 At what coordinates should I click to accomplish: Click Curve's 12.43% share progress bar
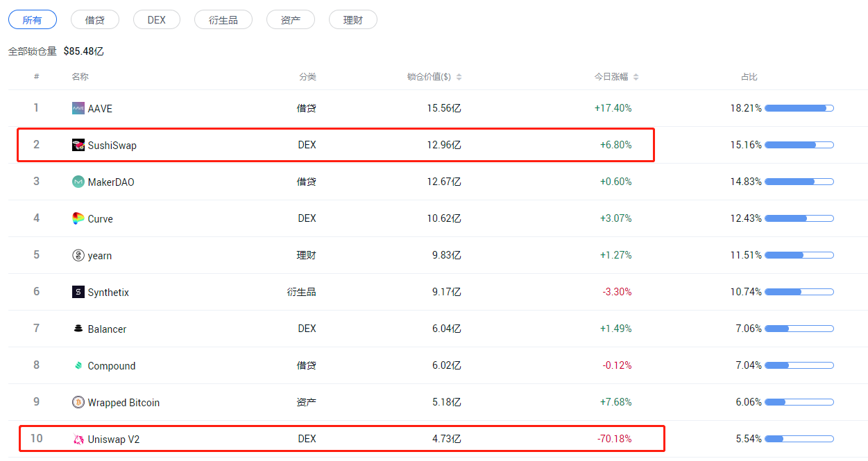tap(799, 218)
